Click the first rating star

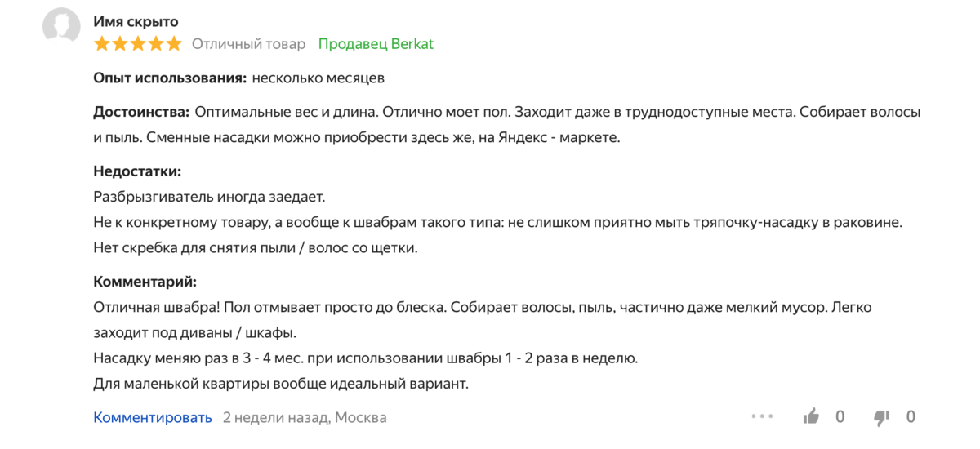point(102,44)
